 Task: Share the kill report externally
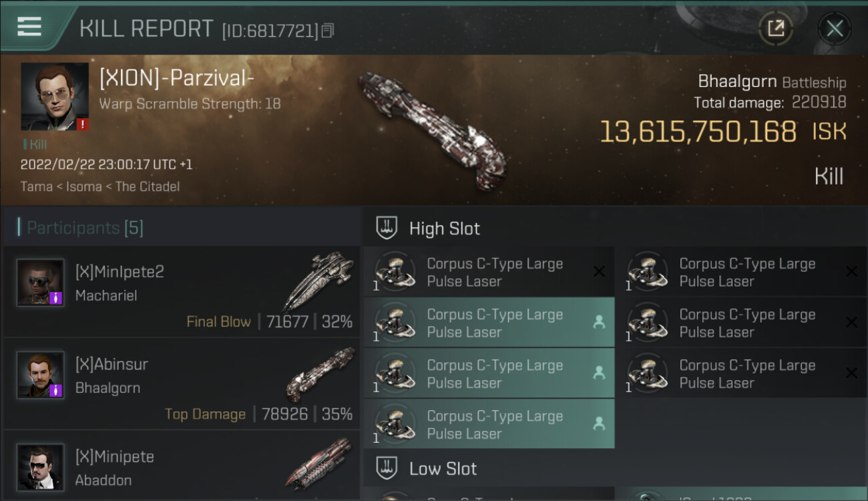775,28
